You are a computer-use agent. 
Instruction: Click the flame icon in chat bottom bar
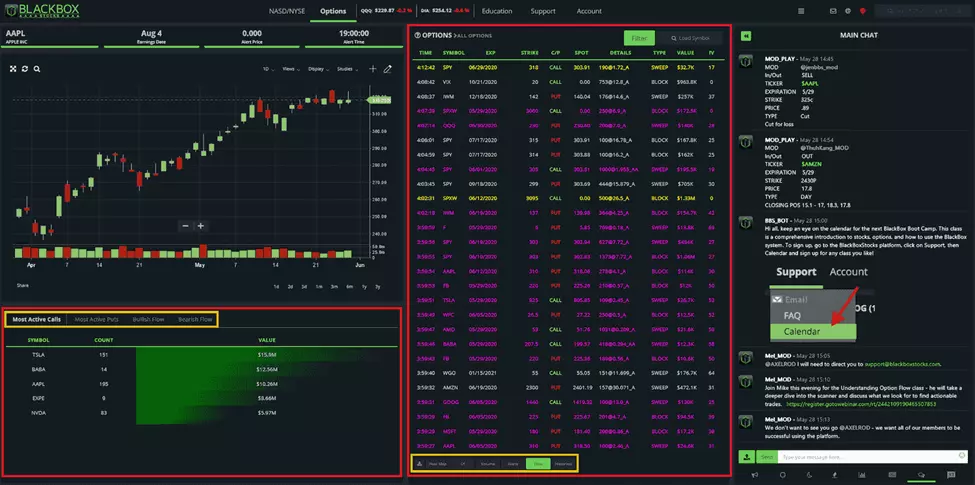(836, 475)
